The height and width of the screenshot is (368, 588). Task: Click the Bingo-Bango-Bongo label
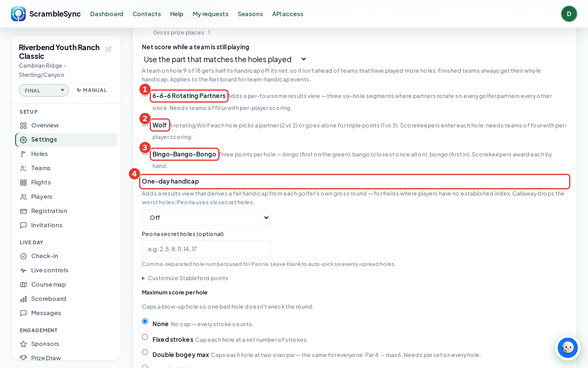[184, 154]
